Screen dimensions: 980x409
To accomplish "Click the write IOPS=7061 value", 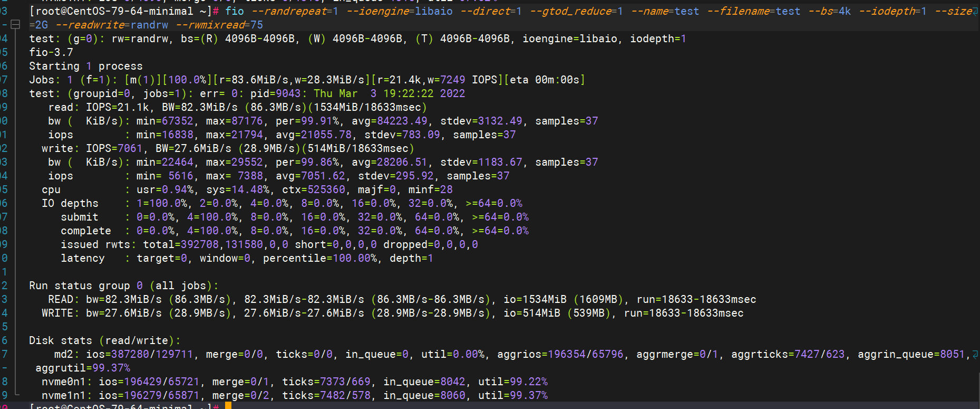I will [114, 148].
